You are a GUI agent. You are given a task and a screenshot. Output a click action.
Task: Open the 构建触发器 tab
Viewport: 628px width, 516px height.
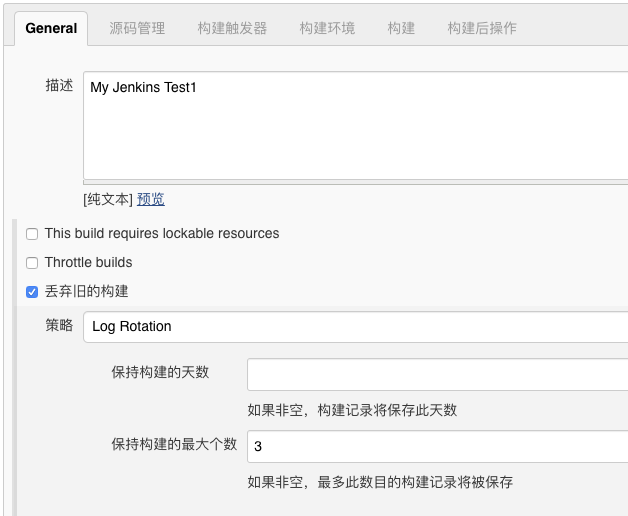click(x=232, y=28)
